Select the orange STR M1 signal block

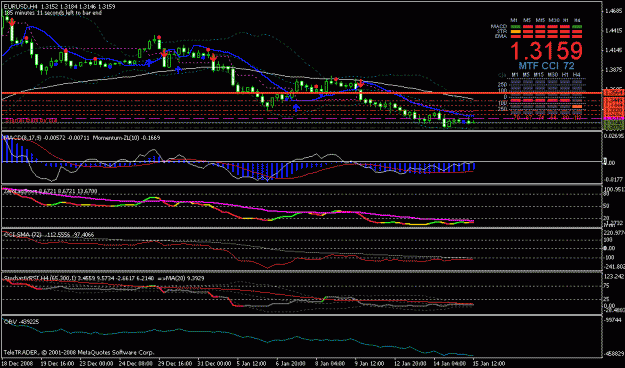pyautogui.click(x=515, y=31)
